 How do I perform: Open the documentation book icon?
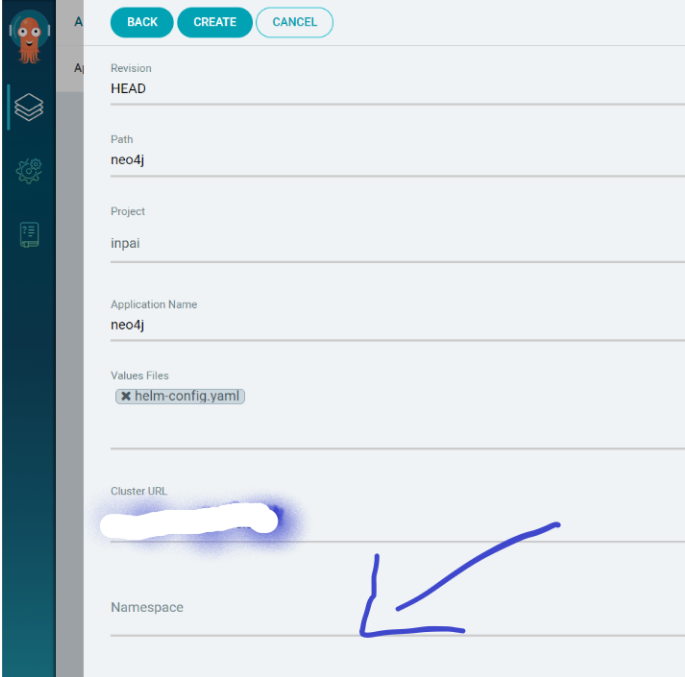[29, 235]
